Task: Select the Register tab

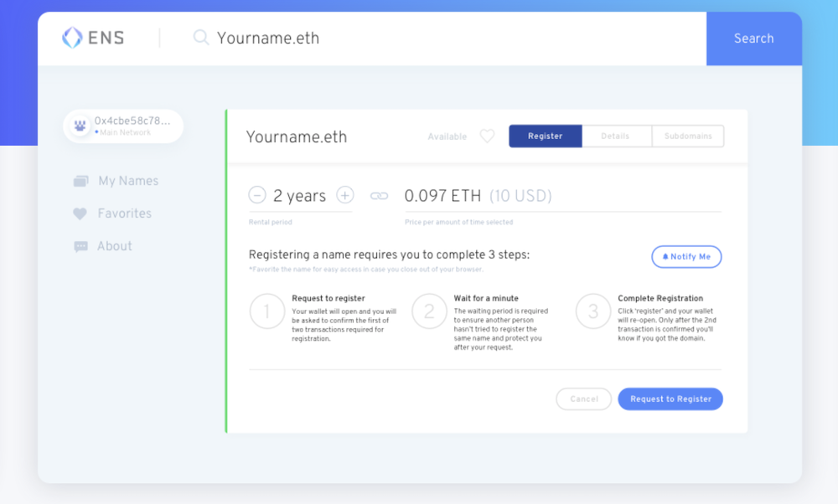Action: pos(546,136)
